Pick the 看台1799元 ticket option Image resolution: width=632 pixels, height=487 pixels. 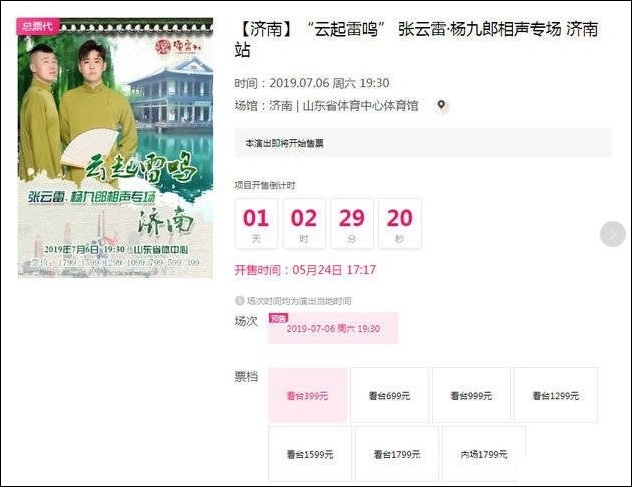[x=397, y=454]
